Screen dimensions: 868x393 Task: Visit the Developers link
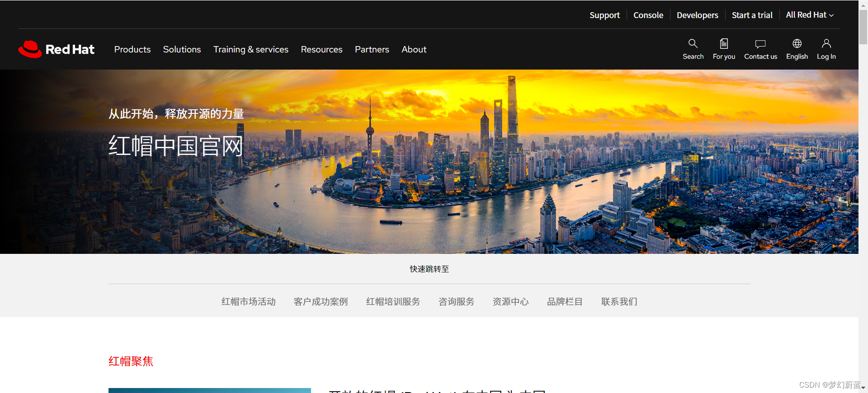click(x=698, y=15)
